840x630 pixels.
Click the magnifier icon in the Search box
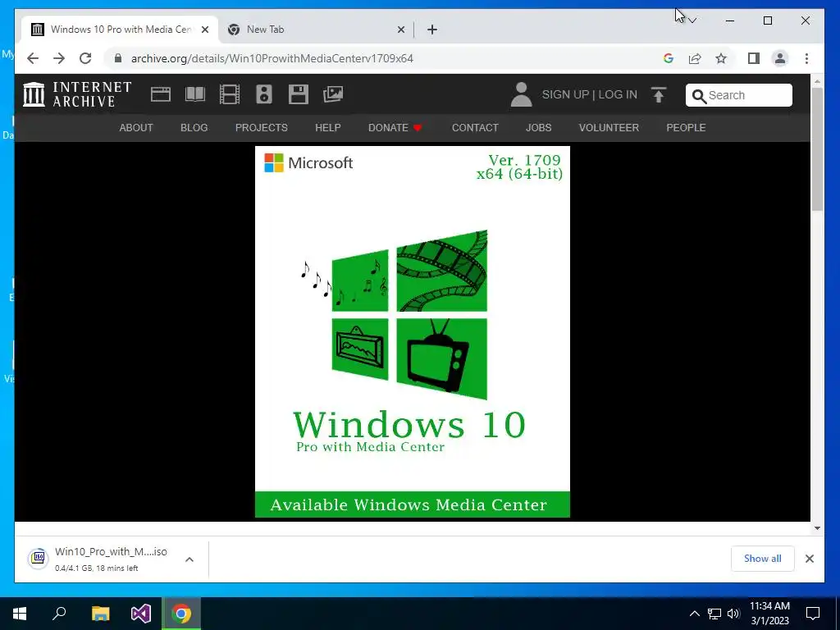click(699, 96)
